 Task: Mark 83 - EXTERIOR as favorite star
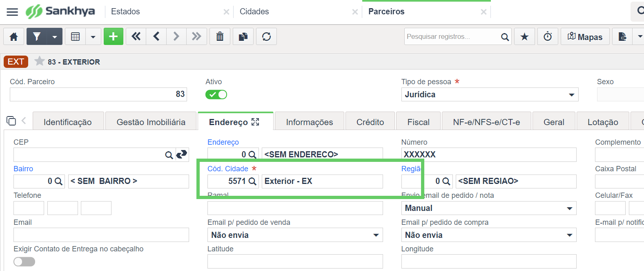40,61
